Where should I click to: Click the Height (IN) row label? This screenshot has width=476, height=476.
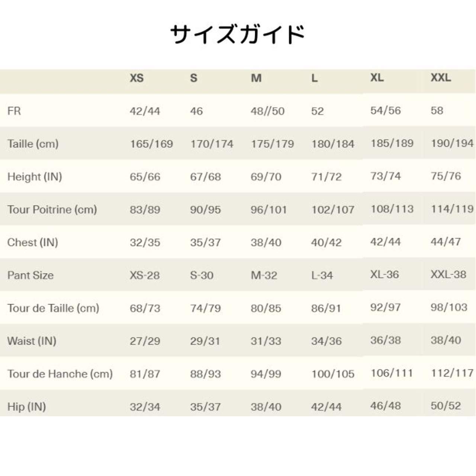click(x=35, y=177)
